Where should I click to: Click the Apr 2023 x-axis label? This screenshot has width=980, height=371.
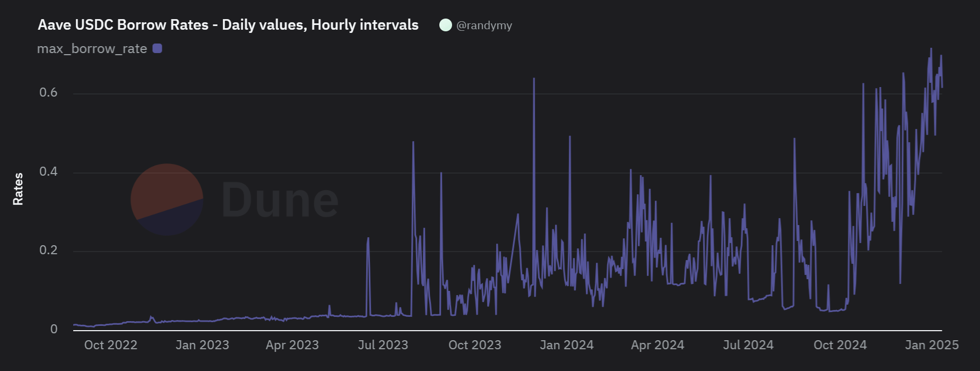tap(292, 345)
